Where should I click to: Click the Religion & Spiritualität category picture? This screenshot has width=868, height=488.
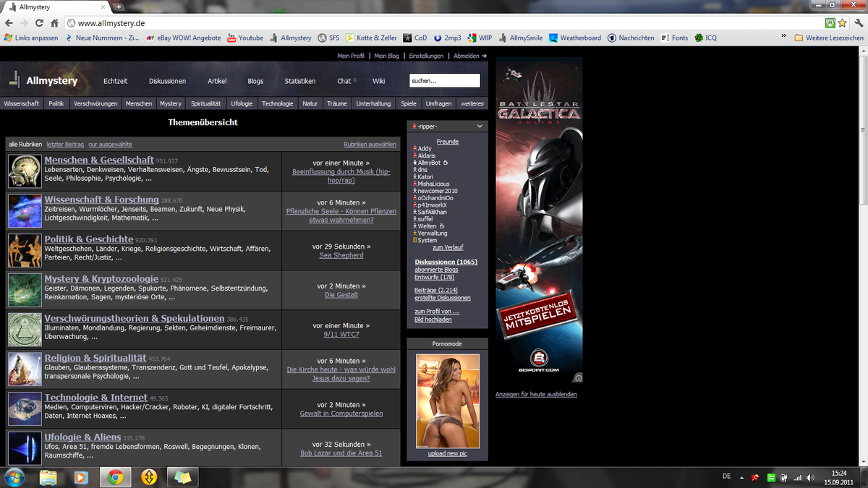[25, 369]
